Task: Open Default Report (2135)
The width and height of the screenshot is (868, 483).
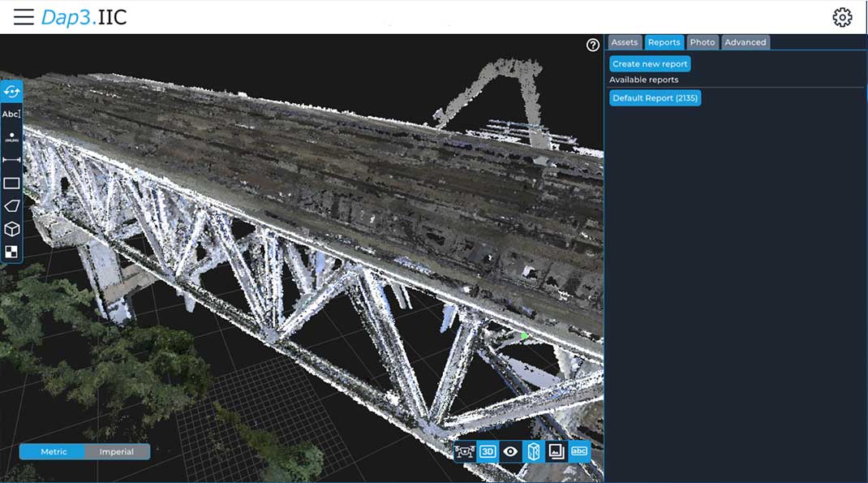Action: 655,98
